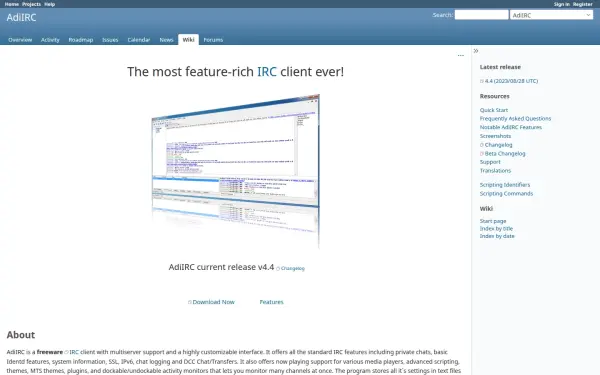Open the Search label link
The image size is (600, 375).
click(442, 15)
